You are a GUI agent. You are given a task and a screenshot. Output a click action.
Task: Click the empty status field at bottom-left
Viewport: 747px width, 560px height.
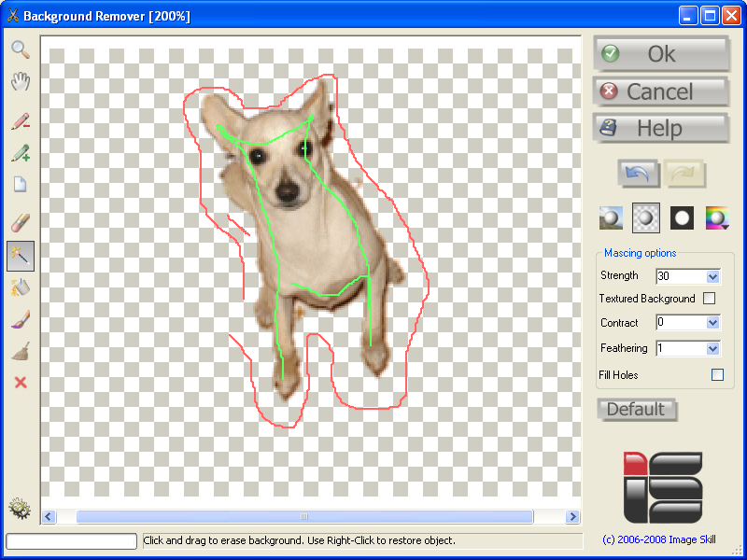(x=72, y=541)
